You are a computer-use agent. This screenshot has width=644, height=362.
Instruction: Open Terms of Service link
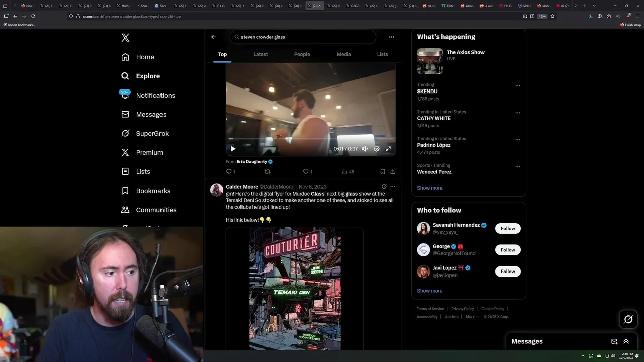click(x=430, y=309)
